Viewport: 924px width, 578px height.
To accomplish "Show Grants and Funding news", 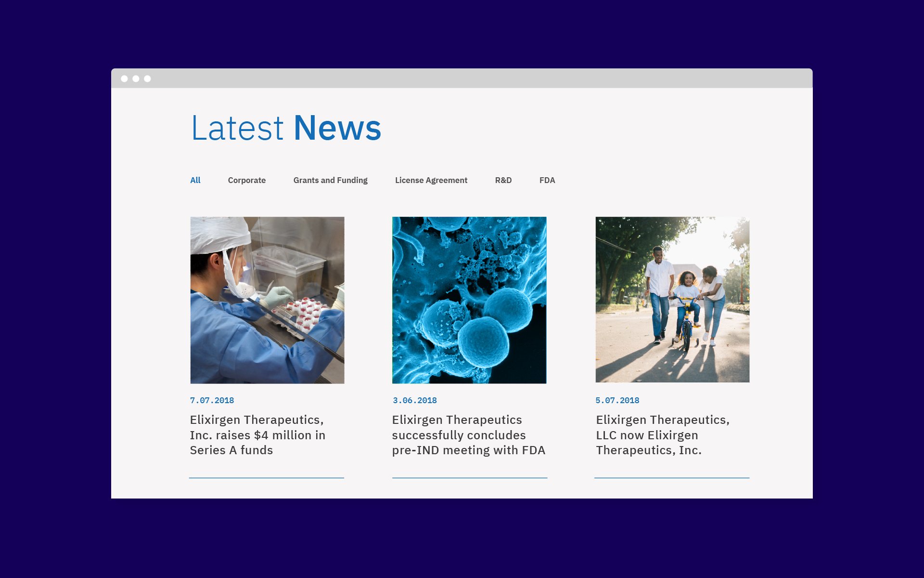I will tap(330, 180).
